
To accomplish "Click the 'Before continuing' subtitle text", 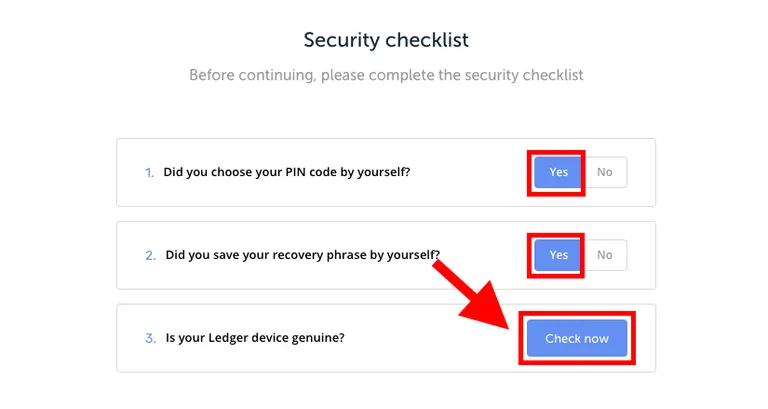I will [386, 75].
